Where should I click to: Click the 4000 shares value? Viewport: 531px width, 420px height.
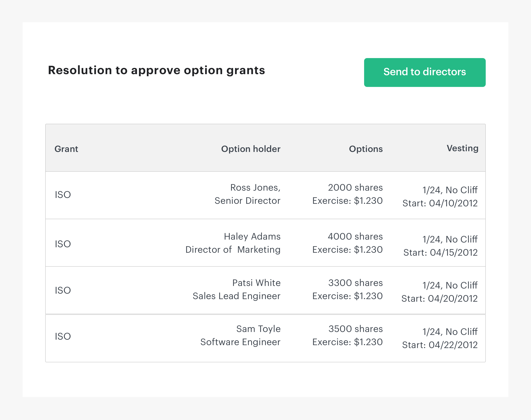(x=355, y=236)
